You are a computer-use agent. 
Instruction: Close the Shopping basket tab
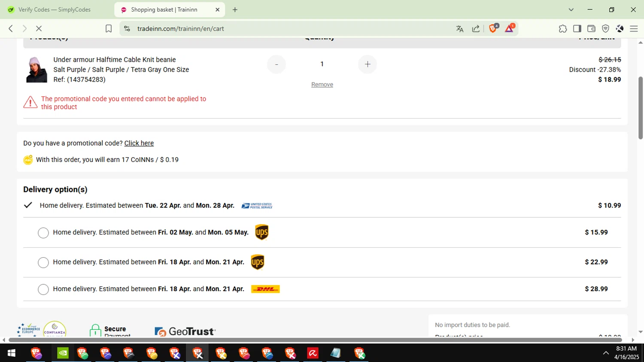[x=217, y=9]
